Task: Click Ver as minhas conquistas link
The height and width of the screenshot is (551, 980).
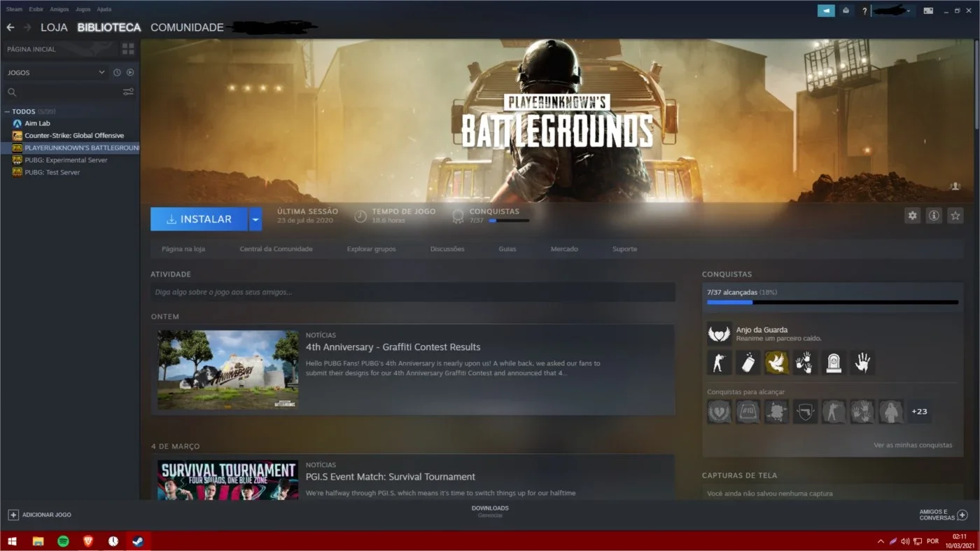Action: (x=913, y=445)
